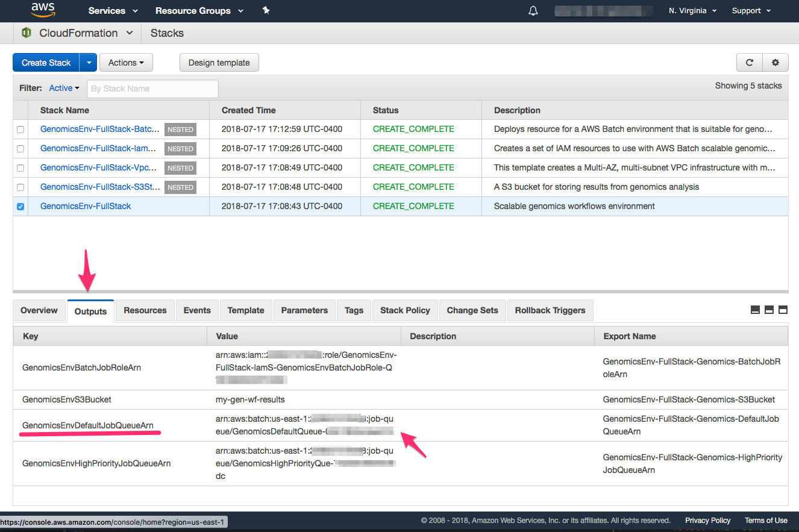Click the CloudFormation service icon
This screenshot has height=532, width=799.
27,33
